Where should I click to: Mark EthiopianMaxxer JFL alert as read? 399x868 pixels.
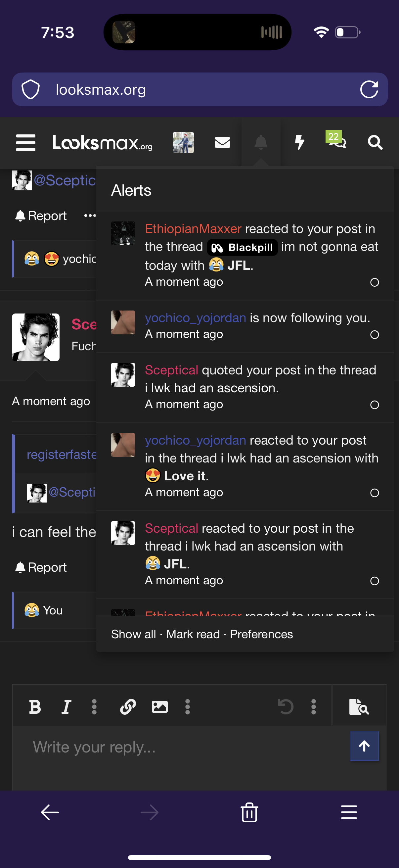(x=375, y=282)
